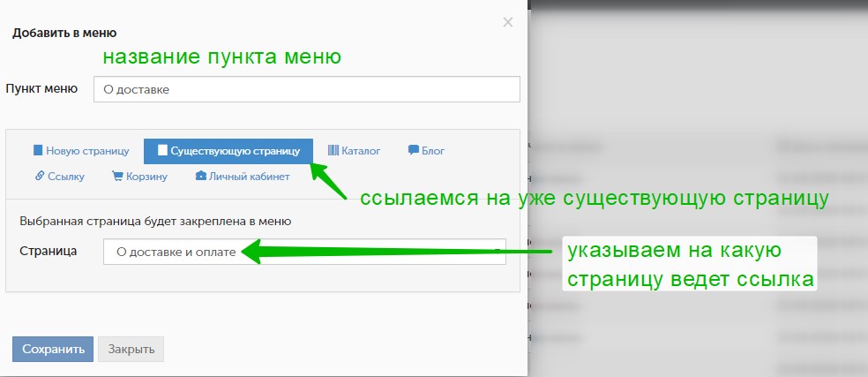868x377 pixels.
Task: Choose the Личный кабинет option
Action: pyautogui.click(x=243, y=177)
